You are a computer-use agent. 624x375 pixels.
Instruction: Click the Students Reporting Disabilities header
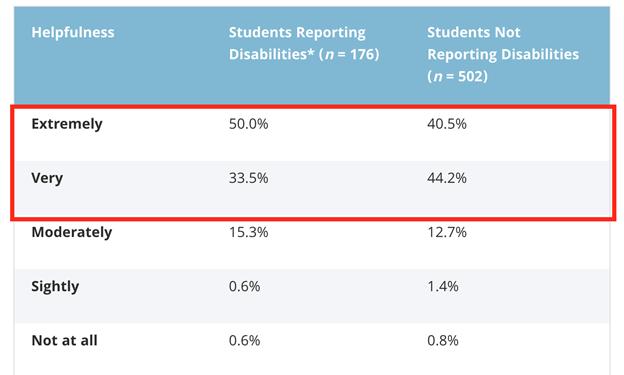click(x=304, y=43)
